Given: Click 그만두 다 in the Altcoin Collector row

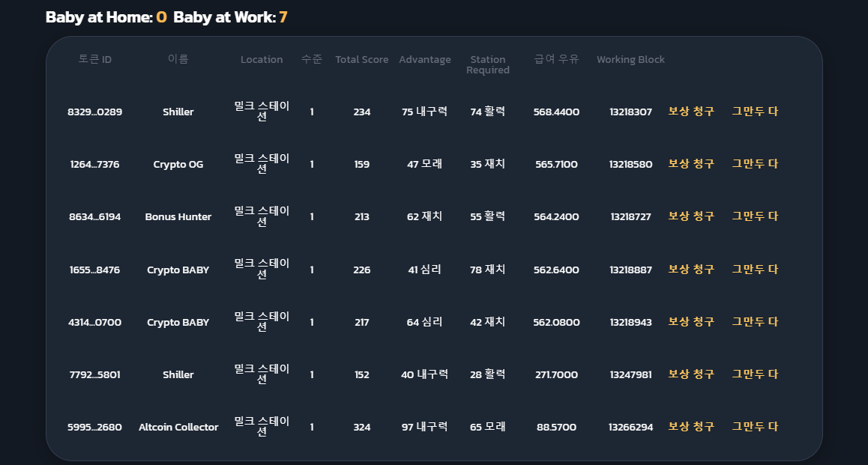Looking at the screenshot, I should (x=755, y=427).
